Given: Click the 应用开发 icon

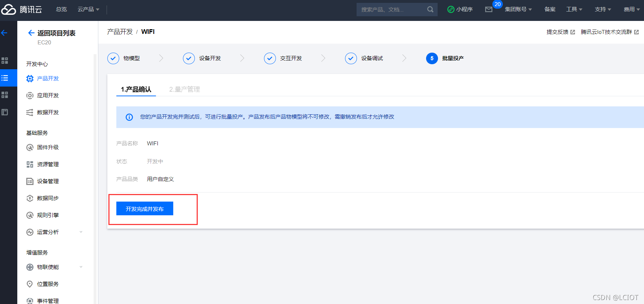Looking at the screenshot, I should [30, 96].
